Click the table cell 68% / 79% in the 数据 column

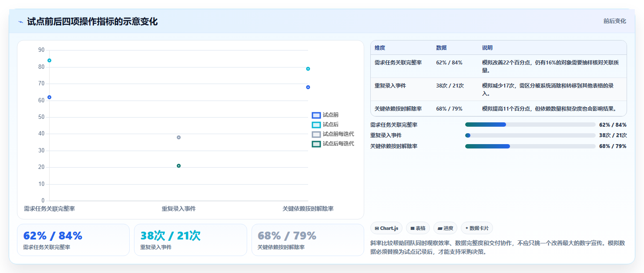(x=449, y=109)
